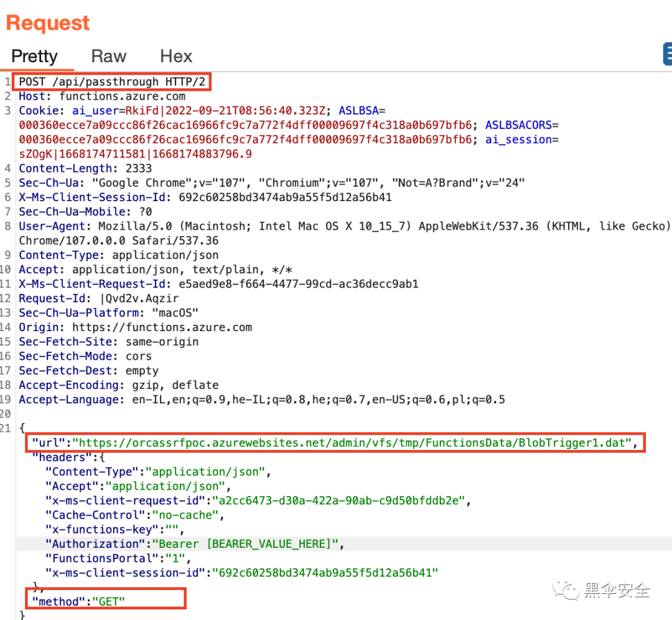Click the "url" JSON value with orcassrfpoc address

pos(352,443)
